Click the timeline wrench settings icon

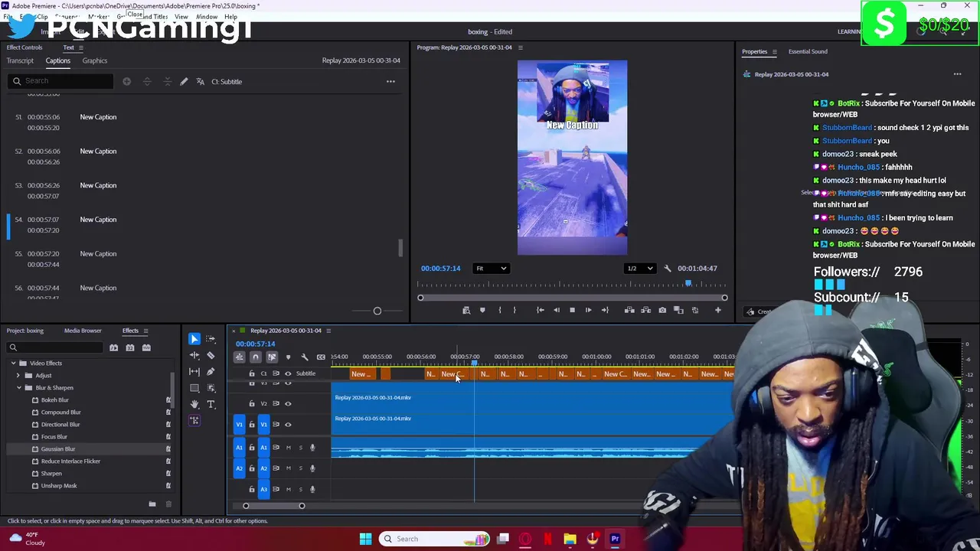305,357
